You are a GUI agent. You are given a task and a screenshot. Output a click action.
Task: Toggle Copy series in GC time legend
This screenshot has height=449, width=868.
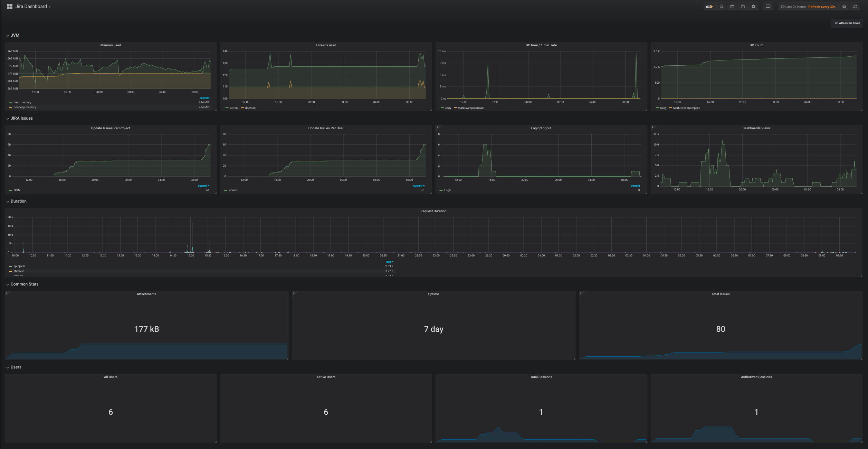[448, 108]
